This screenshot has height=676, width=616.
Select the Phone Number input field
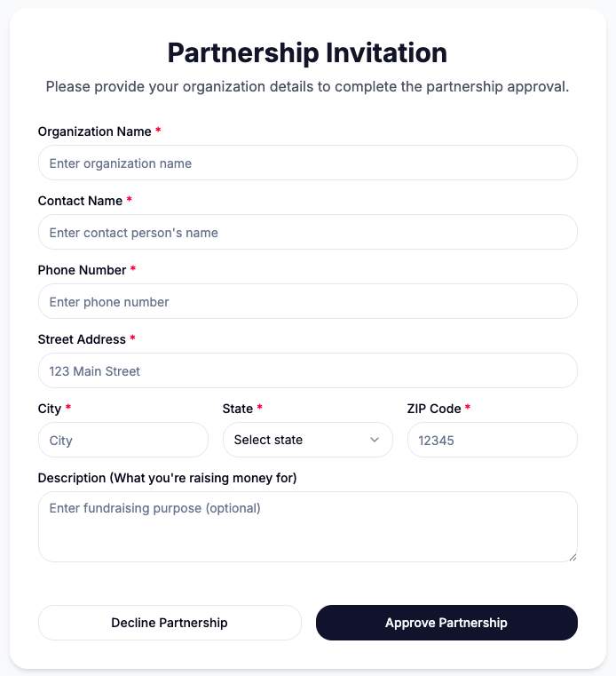click(x=307, y=302)
